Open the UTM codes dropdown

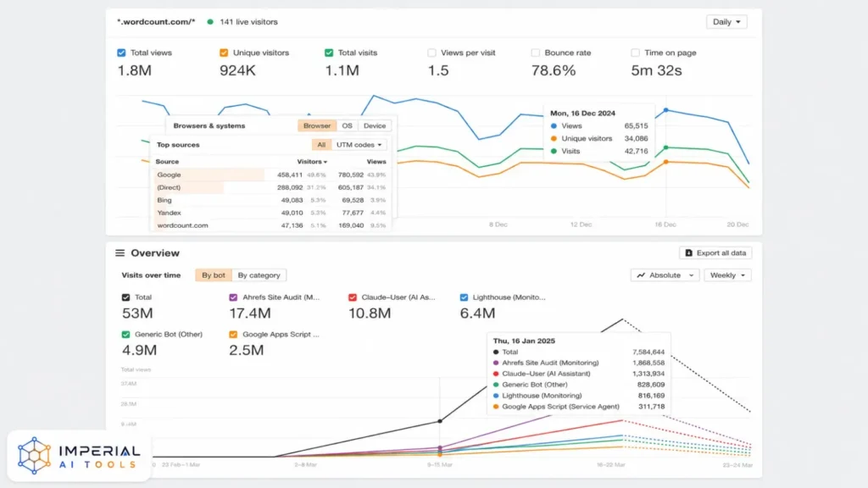[359, 144]
